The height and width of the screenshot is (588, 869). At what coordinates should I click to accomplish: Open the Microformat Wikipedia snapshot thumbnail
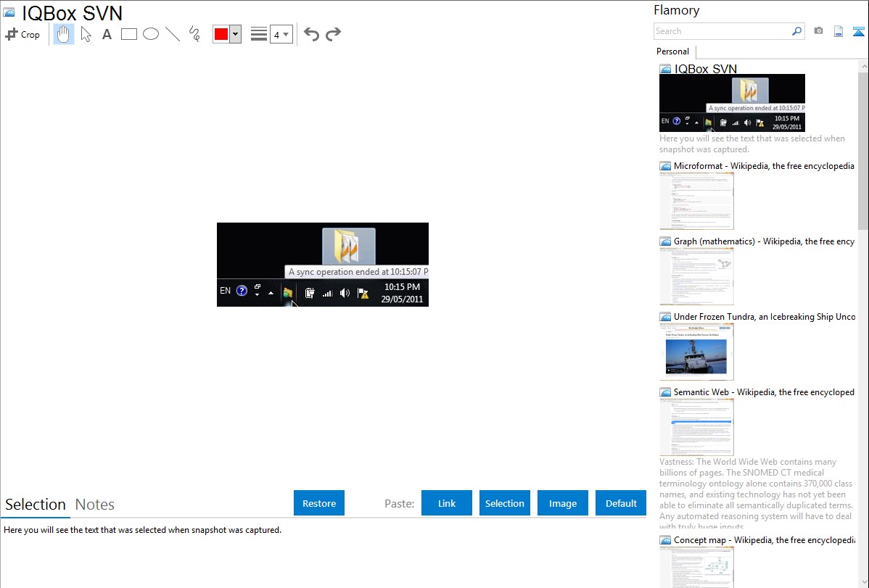tap(696, 201)
